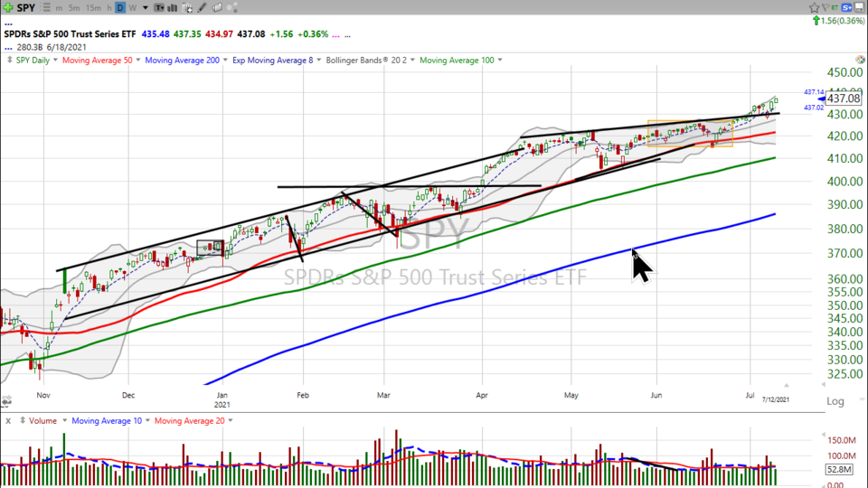The height and width of the screenshot is (488, 868).
Task: Click the add indicator icon in toolbar
Action: [188, 7]
